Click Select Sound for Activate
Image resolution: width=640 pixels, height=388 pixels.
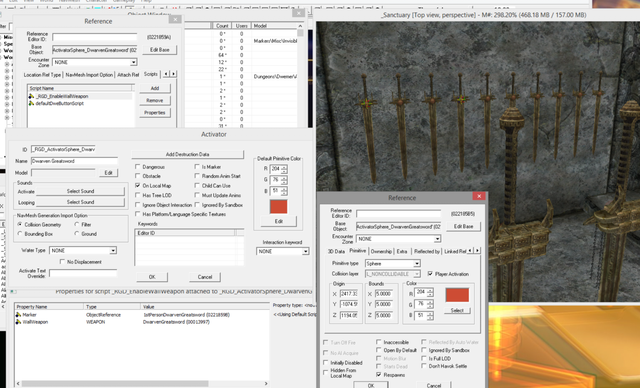pos(80,191)
